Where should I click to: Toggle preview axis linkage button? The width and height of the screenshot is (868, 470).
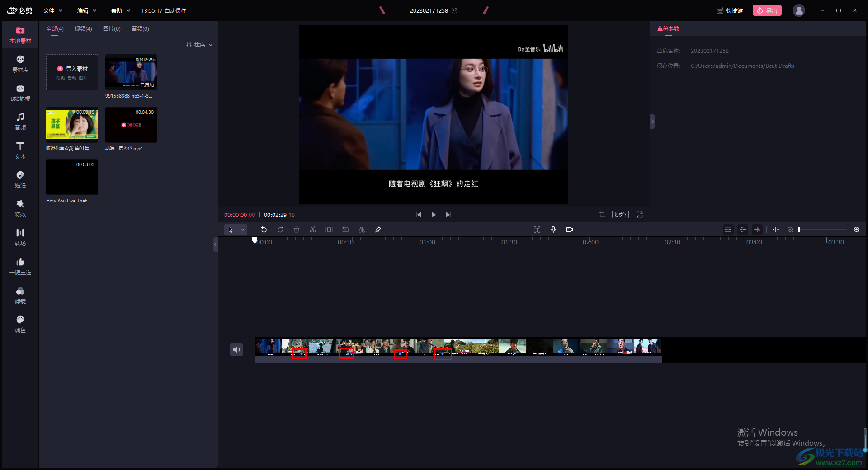click(x=757, y=230)
